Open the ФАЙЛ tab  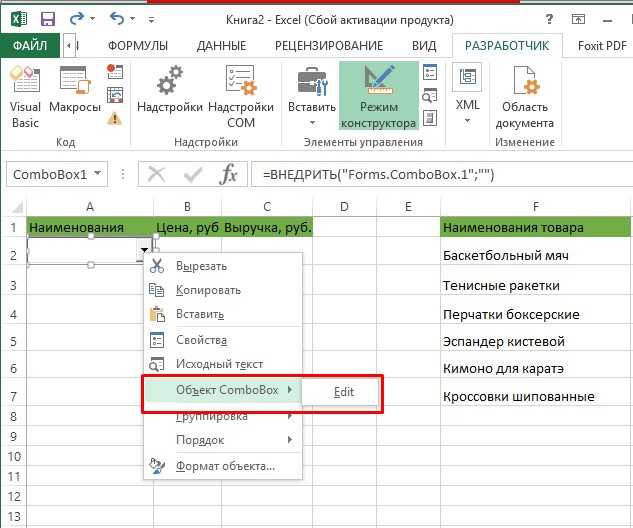pyautogui.click(x=30, y=45)
